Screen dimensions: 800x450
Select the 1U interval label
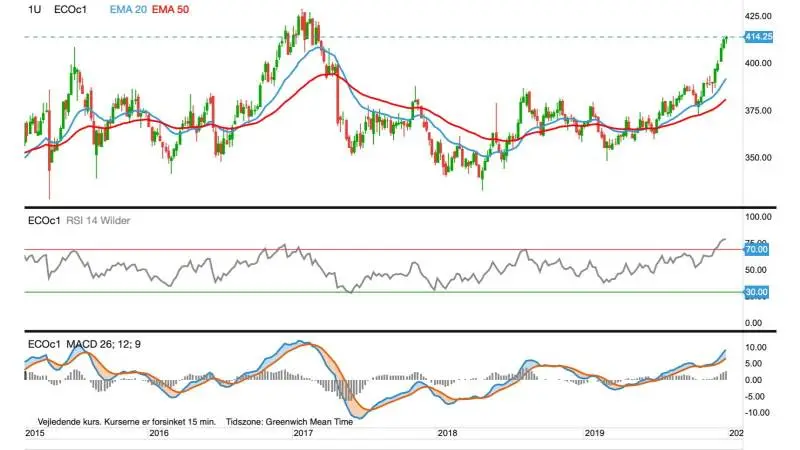pyautogui.click(x=35, y=9)
